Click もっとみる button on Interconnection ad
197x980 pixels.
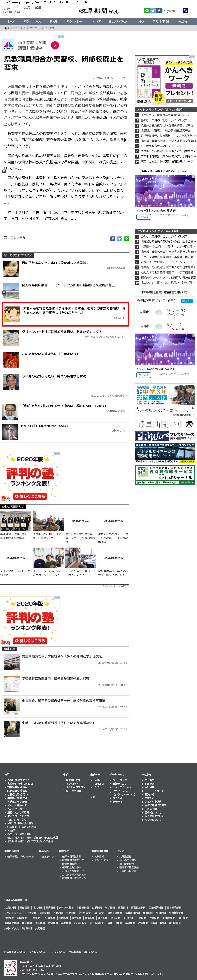(143, 217)
